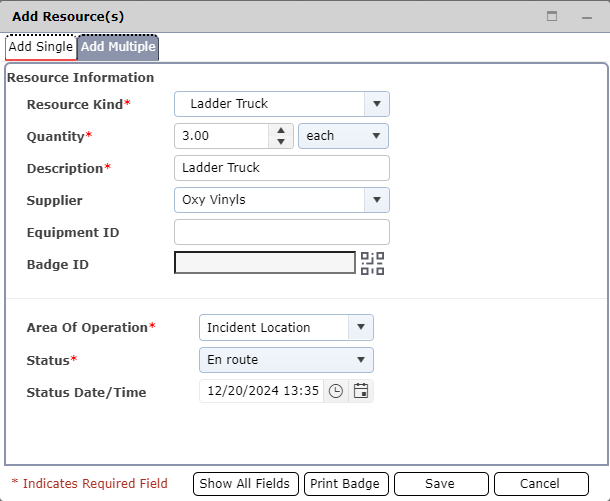Click the empty Equipment ID field
Screen dimensions: 610x501
click(x=282, y=232)
